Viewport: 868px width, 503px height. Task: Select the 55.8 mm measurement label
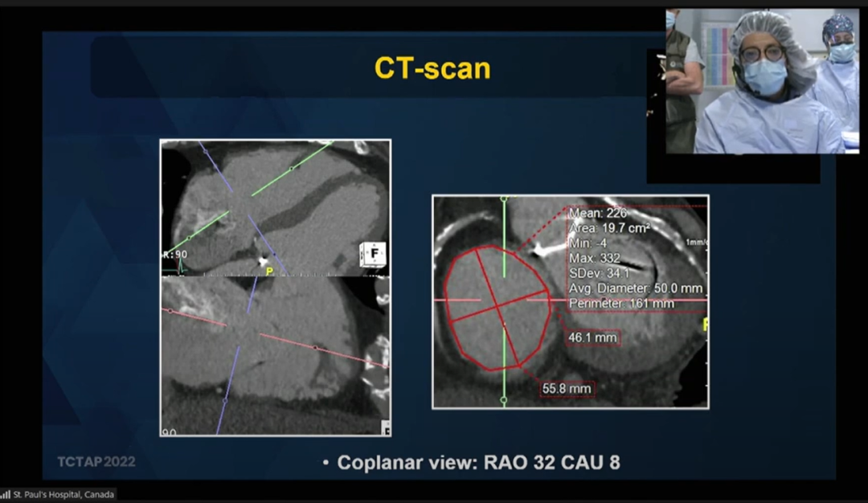(x=567, y=389)
